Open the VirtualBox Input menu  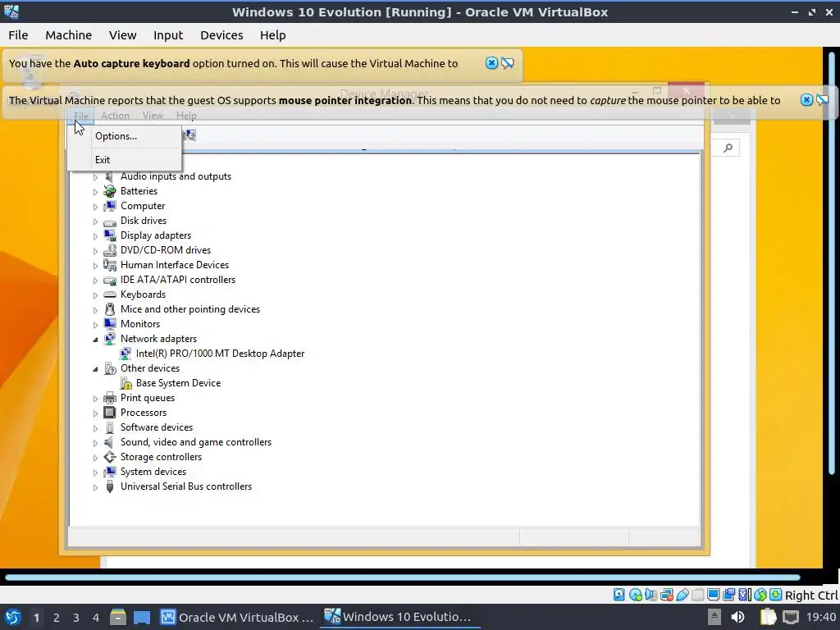click(x=168, y=35)
